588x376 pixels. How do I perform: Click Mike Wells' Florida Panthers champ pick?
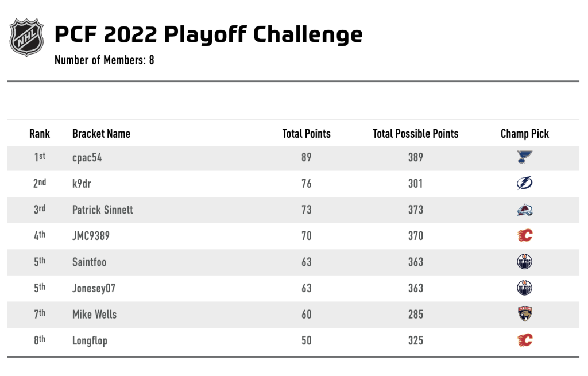point(524,315)
